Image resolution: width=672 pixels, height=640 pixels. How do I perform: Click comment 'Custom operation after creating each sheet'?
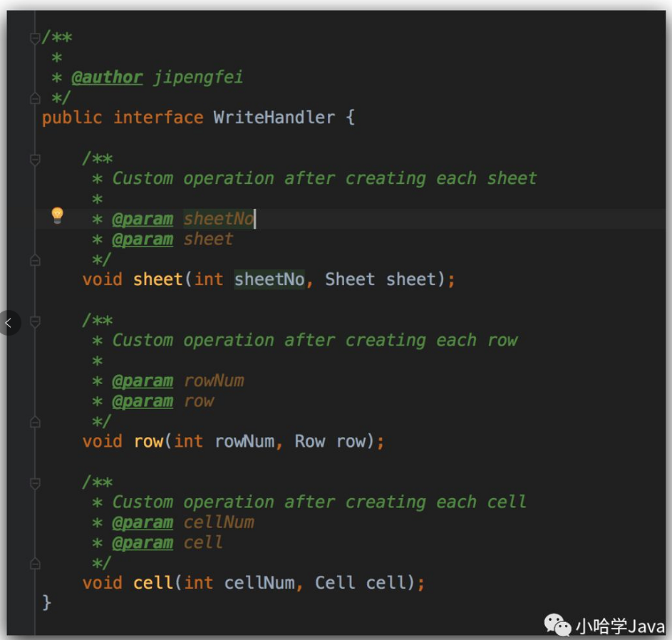click(324, 178)
